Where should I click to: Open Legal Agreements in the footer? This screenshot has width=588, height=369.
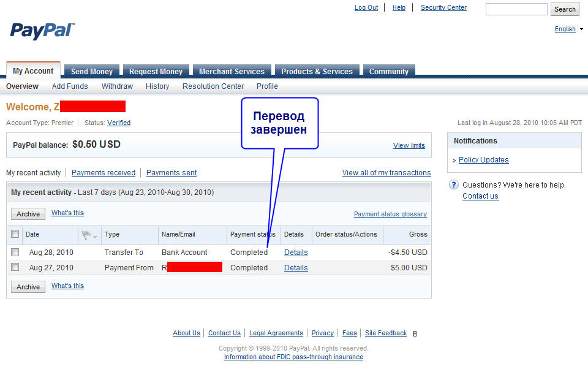pos(276,333)
